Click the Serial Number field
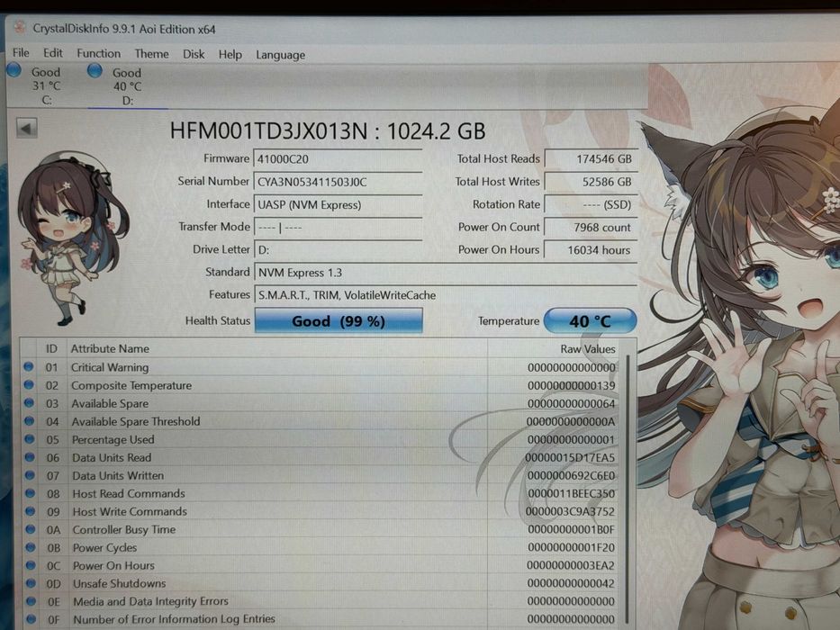Screen dimensions: 840x630 pyautogui.click(x=338, y=182)
